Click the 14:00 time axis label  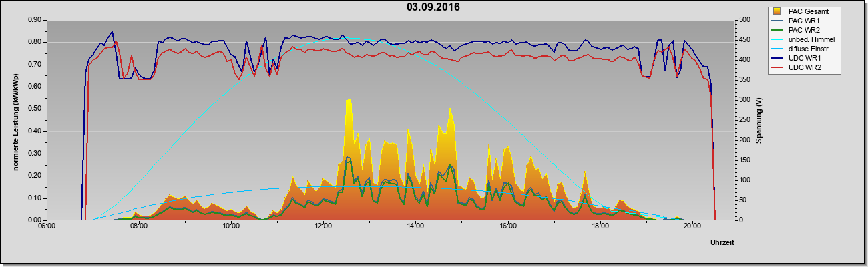click(x=415, y=226)
